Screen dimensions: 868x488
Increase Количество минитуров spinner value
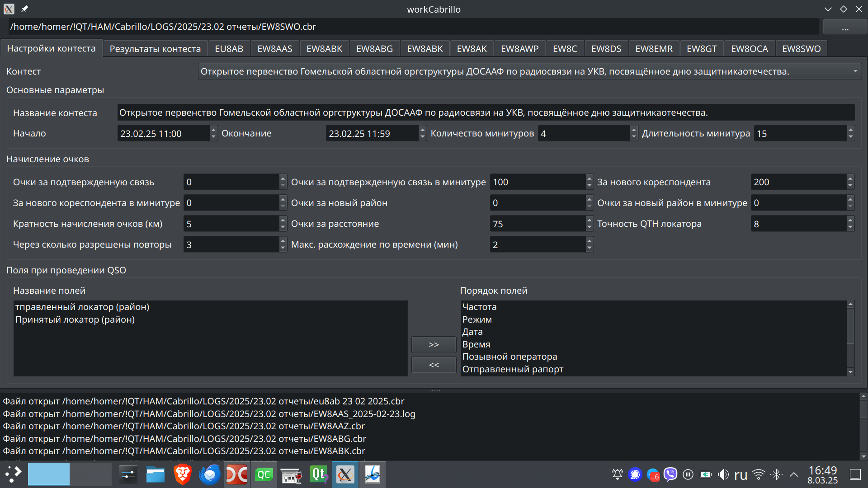633,130
